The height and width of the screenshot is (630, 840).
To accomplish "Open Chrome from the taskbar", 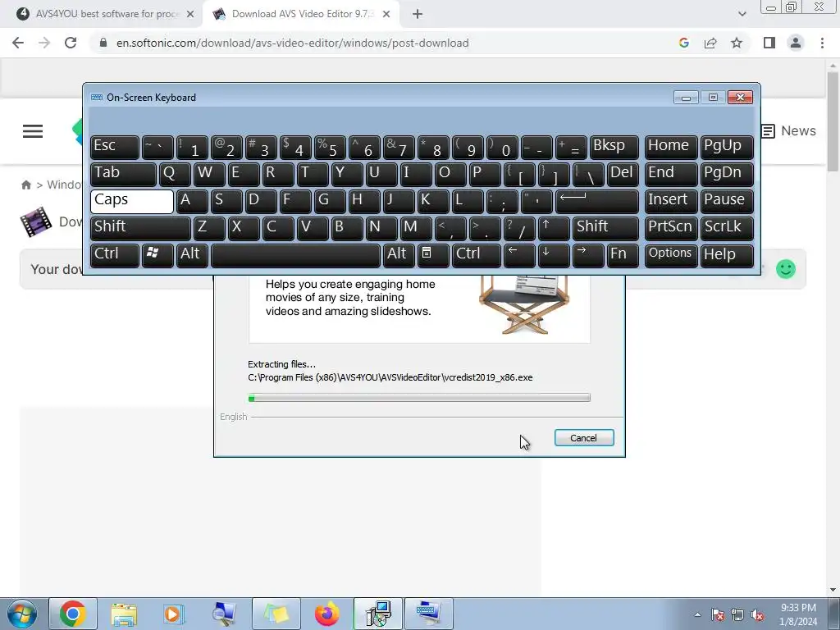I will tap(73, 614).
